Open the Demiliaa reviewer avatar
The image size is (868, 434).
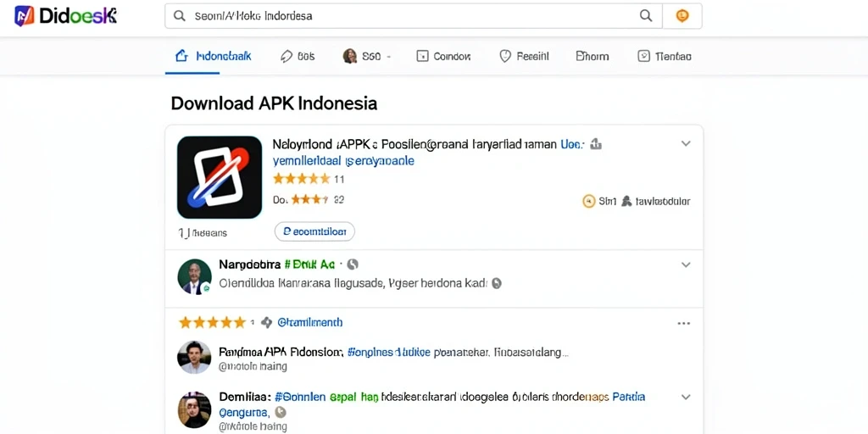click(x=194, y=409)
